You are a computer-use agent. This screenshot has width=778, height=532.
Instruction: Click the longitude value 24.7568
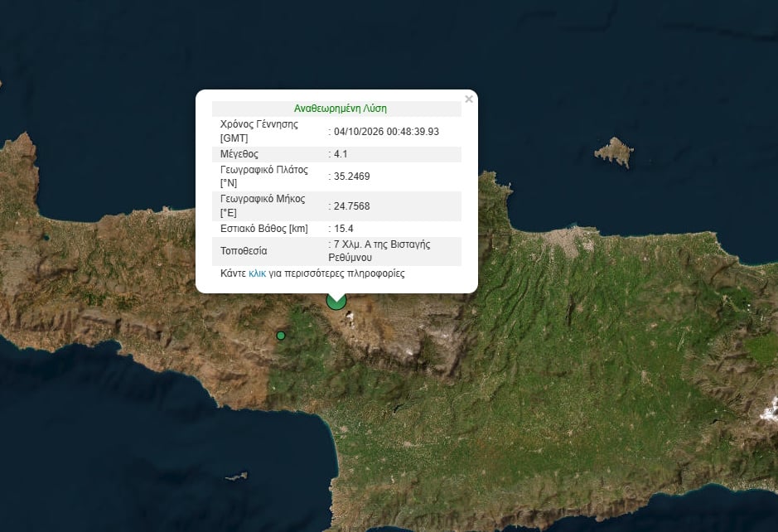352,206
